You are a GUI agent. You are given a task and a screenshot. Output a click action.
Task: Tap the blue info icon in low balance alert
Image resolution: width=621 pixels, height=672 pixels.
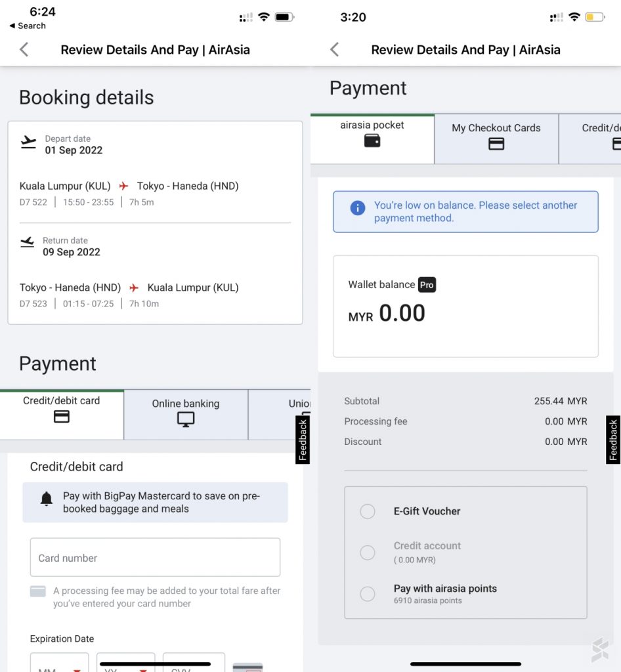pyautogui.click(x=358, y=208)
